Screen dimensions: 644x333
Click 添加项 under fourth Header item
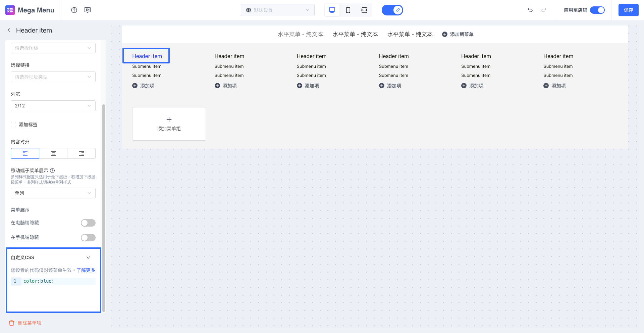pyautogui.click(x=390, y=86)
